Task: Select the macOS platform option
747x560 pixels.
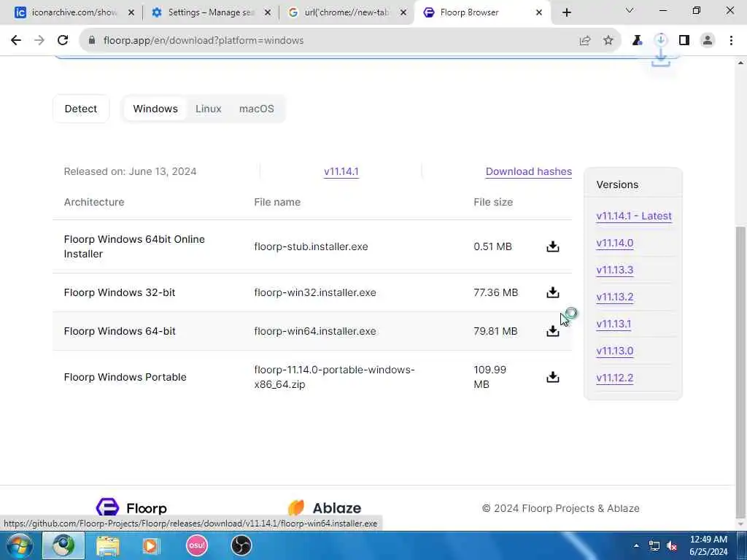Action: (256, 109)
